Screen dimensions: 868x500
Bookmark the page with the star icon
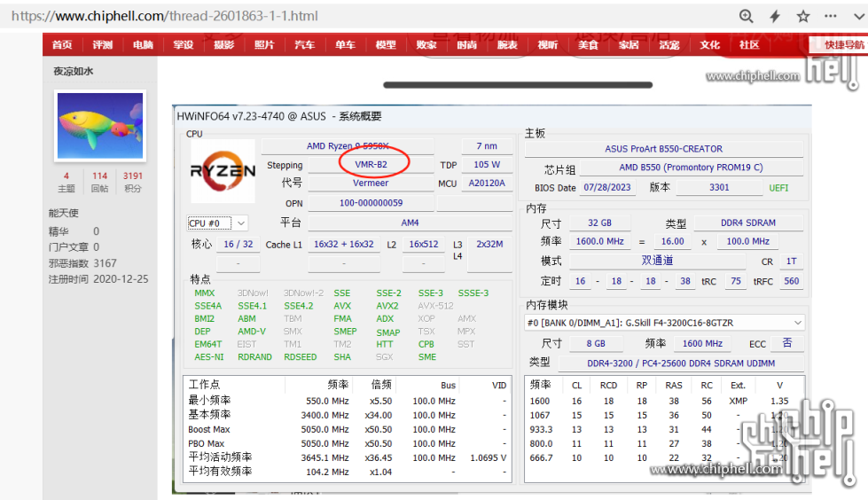(803, 16)
